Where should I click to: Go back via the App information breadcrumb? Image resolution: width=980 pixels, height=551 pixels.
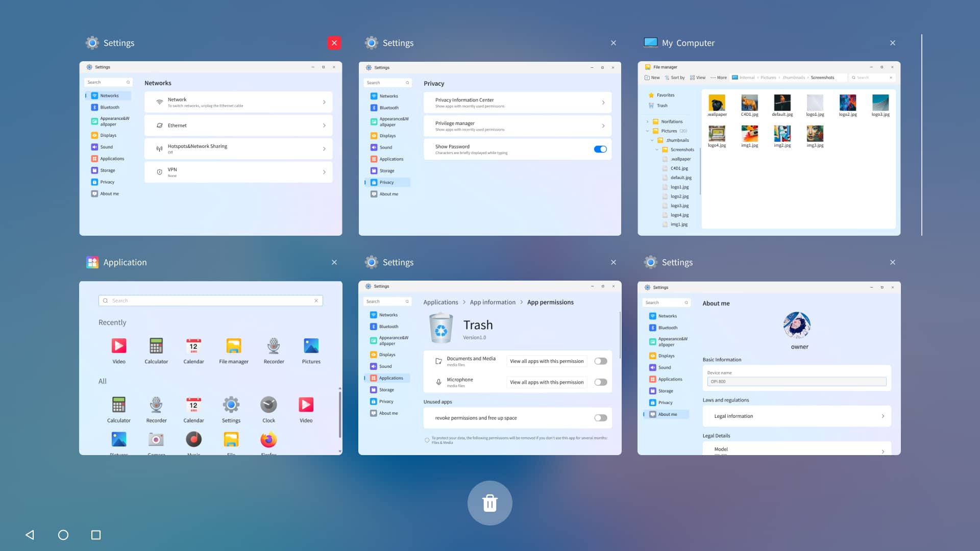coord(492,302)
